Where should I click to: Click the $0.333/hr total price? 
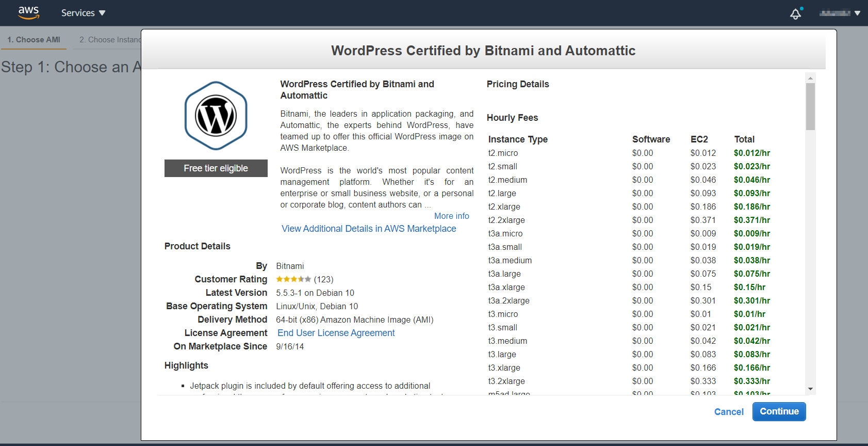(752, 381)
